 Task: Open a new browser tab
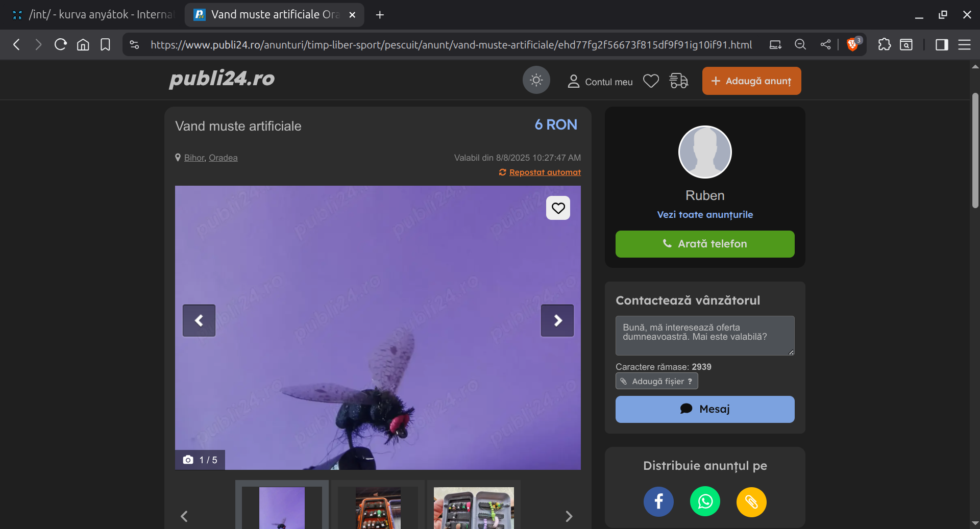[380, 15]
